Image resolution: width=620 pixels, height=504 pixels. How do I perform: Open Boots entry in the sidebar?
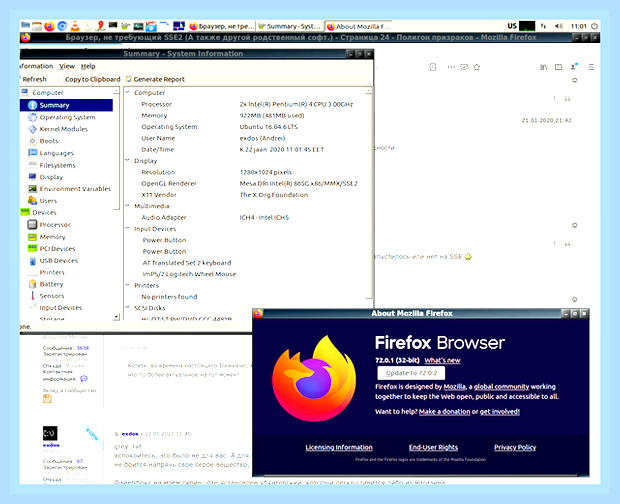pos(49,141)
